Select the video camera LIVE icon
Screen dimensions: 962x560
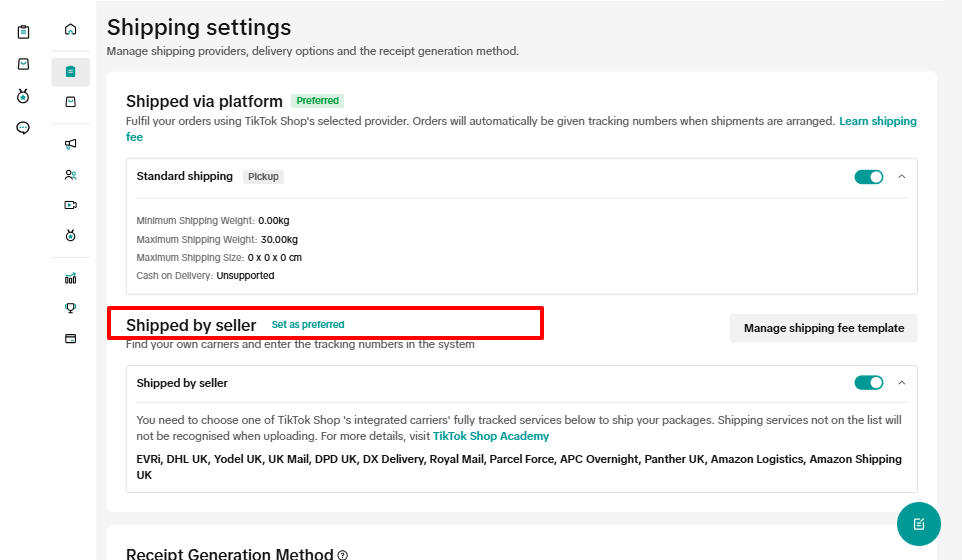click(x=70, y=205)
